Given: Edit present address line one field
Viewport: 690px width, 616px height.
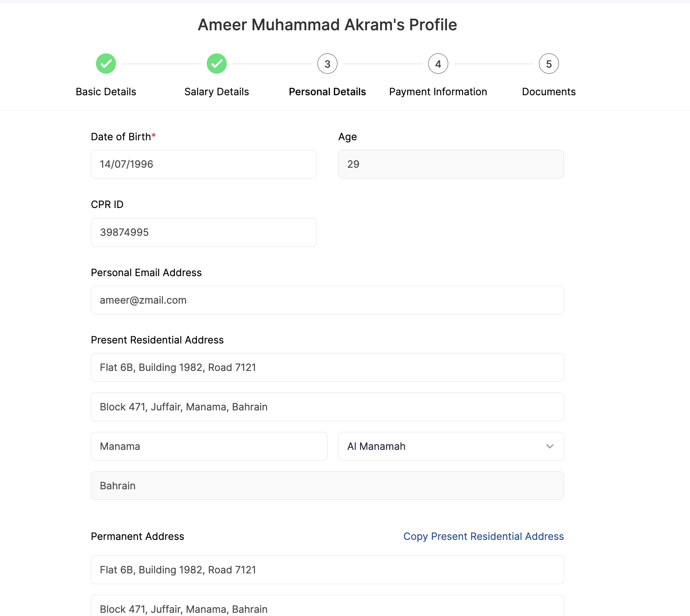Looking at the screenshot, I should coord(327,367).
